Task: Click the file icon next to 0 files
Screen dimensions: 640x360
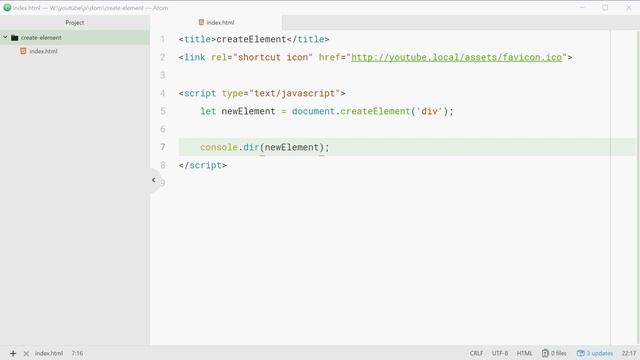Action: coord(545,353)
